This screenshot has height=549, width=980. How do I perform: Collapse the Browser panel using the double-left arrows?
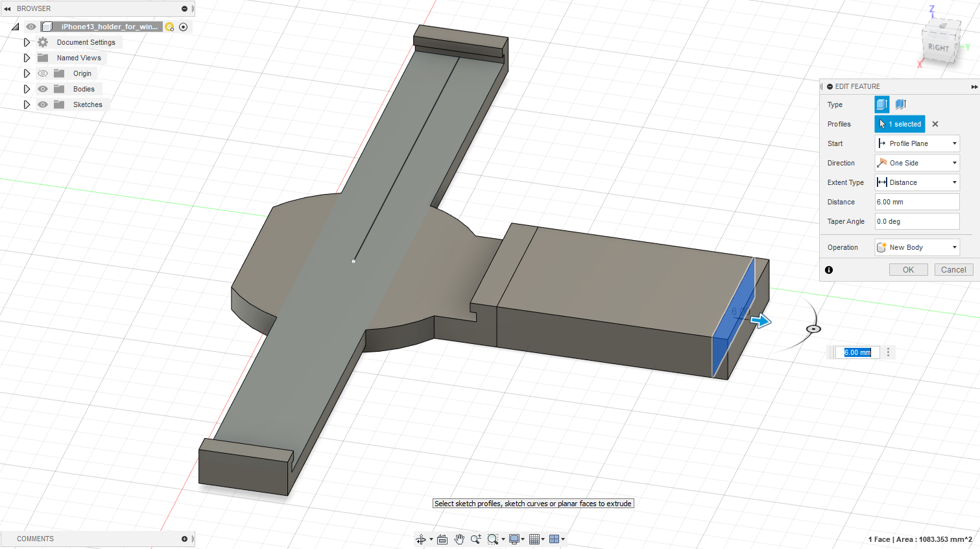7,9
